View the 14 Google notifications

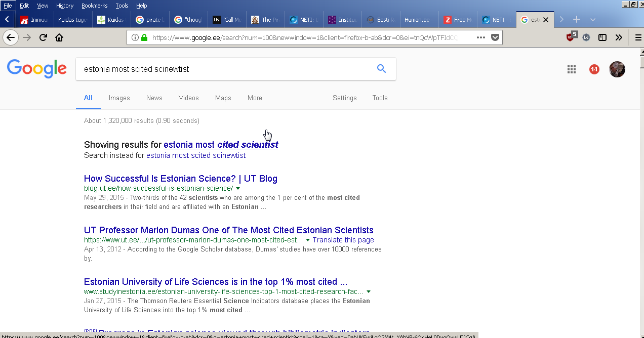(x=594, y=69)
